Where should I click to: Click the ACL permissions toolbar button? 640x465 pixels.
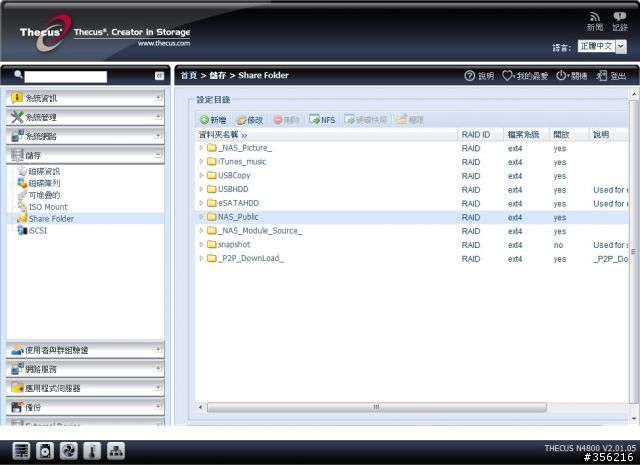[x=410, y=120]
